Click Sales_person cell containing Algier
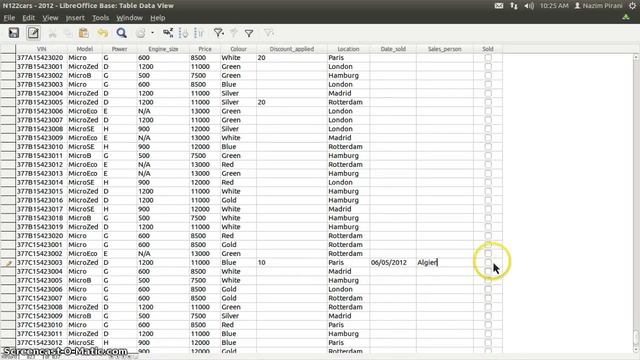This screenshot has width=640, height=360. 444,262
